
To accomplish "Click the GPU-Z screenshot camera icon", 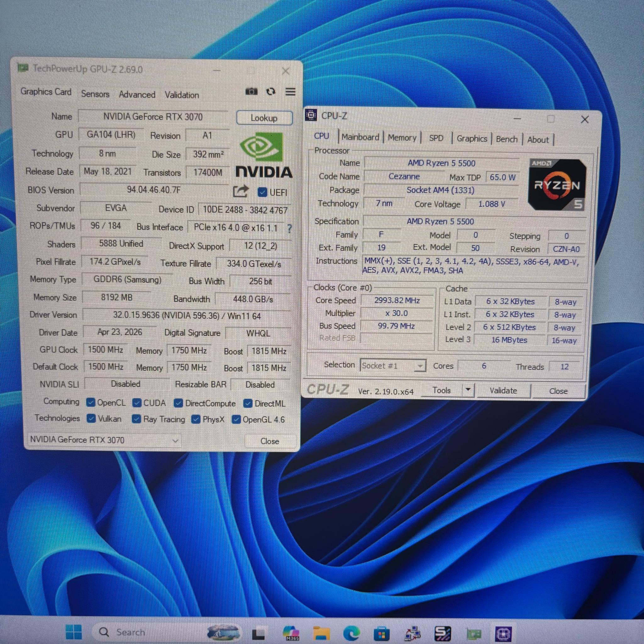I will (x=251, y=91).
